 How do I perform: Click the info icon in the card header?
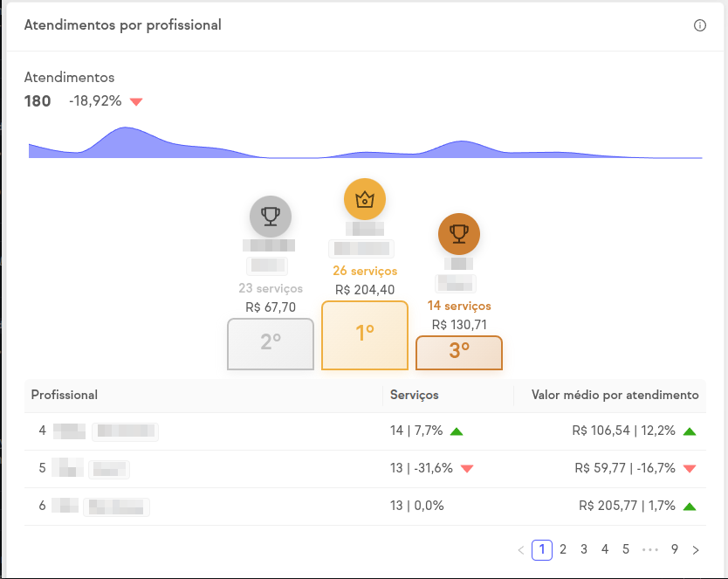point(699,25)
